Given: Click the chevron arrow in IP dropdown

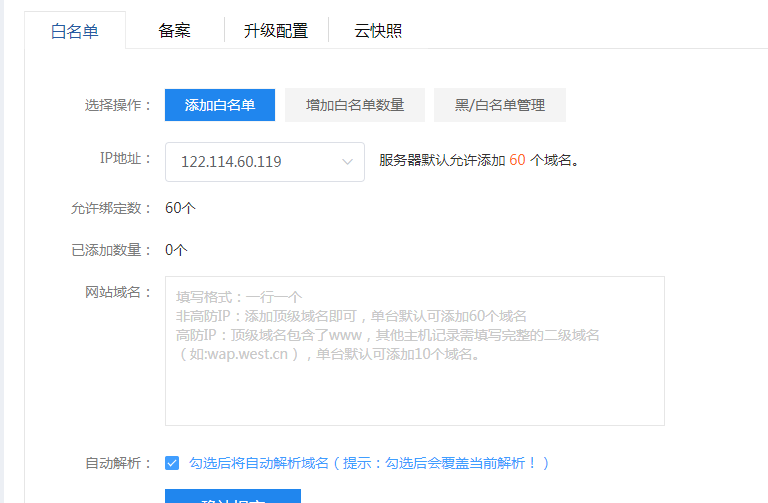Looking at the screenshot, I should [x=347, y=161].
